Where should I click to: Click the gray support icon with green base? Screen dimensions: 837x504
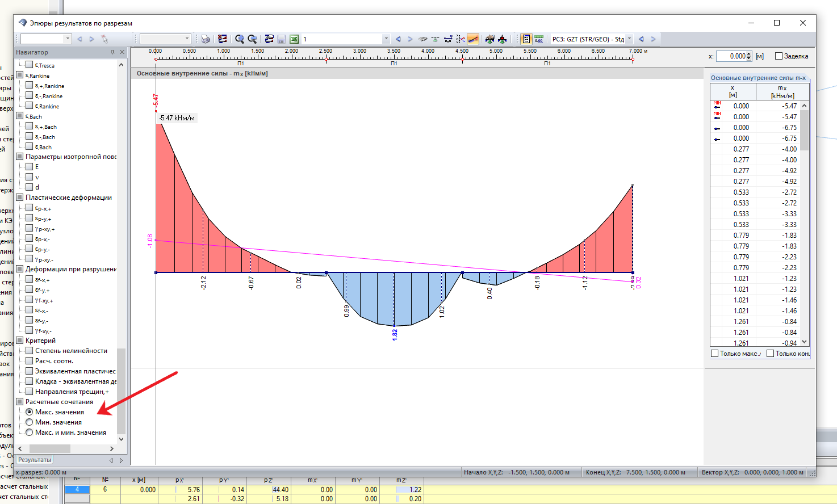coord(436,39)
